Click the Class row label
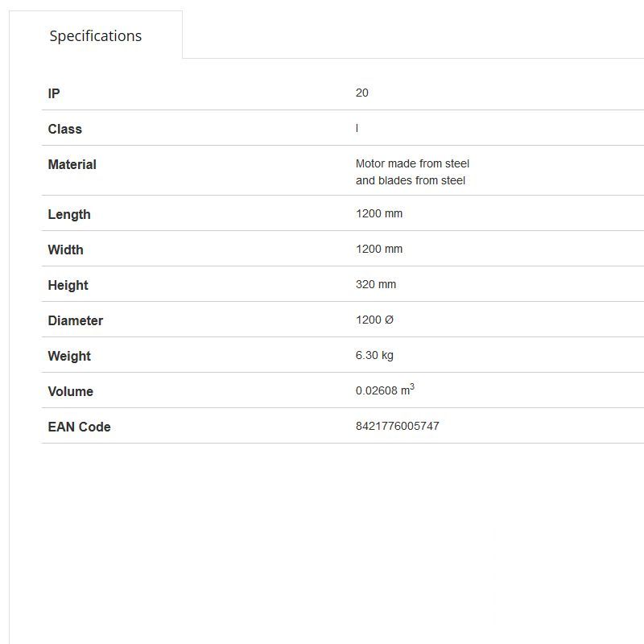The image size is (644, 644). click(x=64, y=129)
